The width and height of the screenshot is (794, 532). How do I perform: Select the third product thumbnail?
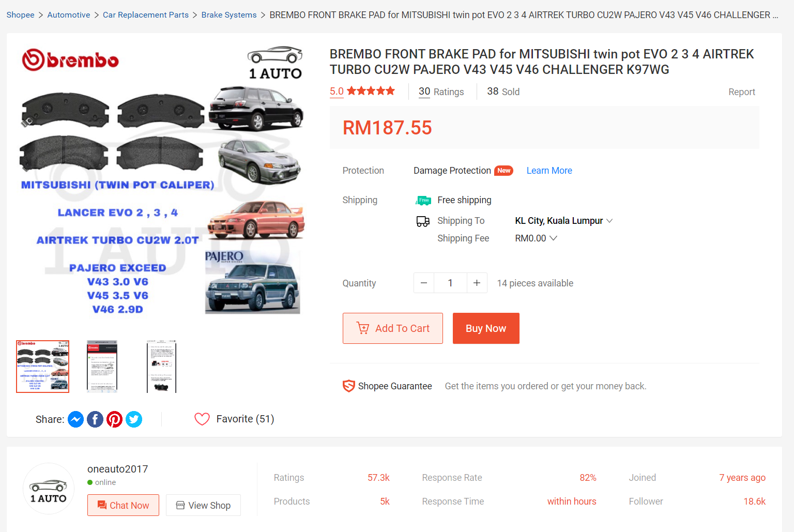click(x=161, y=367)
